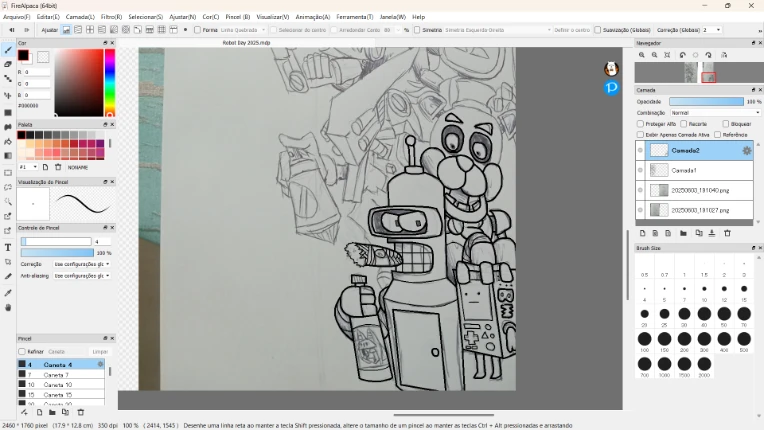The image size is (764, 430).
Task: Select the Eraser tool
Action: [x=8, y=64]
